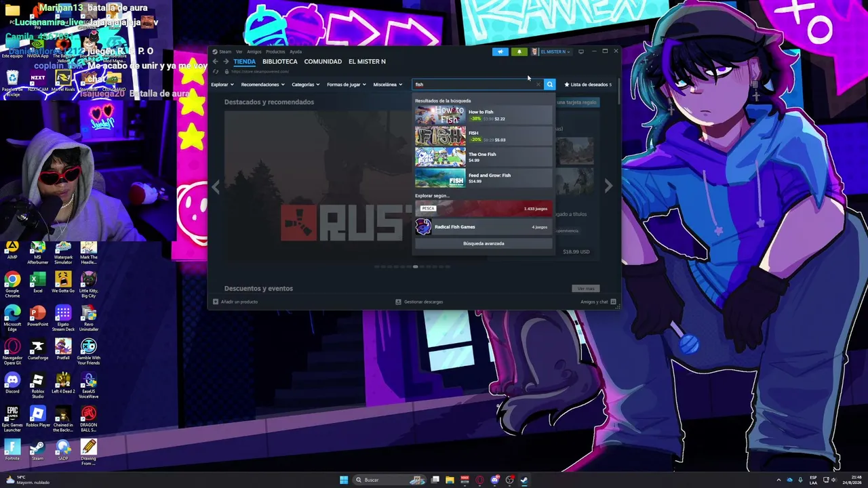Select the Fortnite desktop icon
868x488 pixels.
point(12,451)
